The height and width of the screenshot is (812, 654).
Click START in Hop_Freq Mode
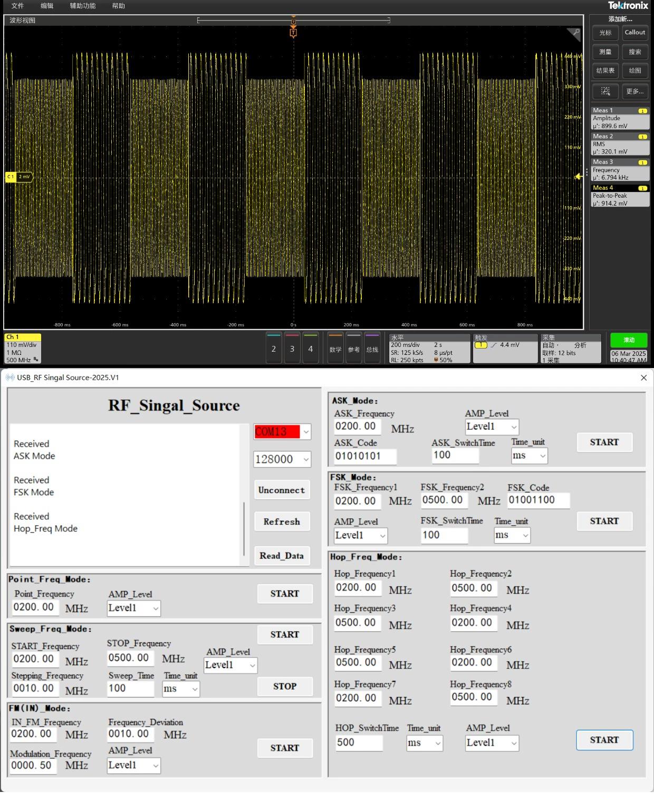coord(604,740)
